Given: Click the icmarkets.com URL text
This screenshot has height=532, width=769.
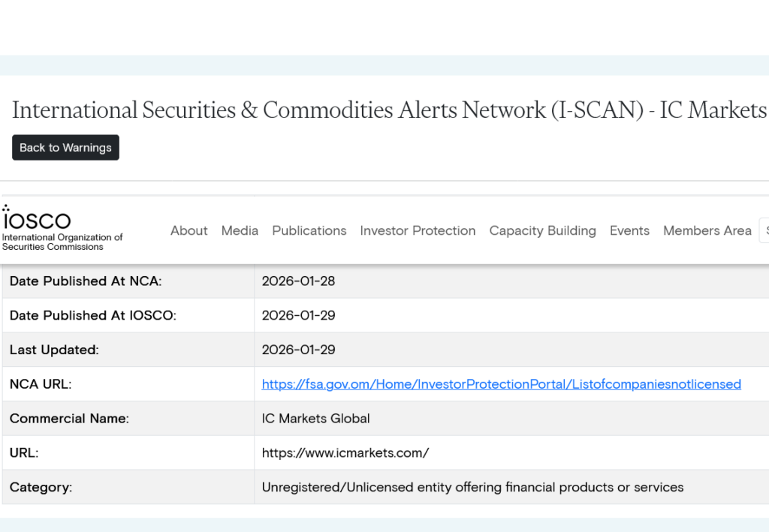Looking at the screenshot, I should (x=345, y=453).
